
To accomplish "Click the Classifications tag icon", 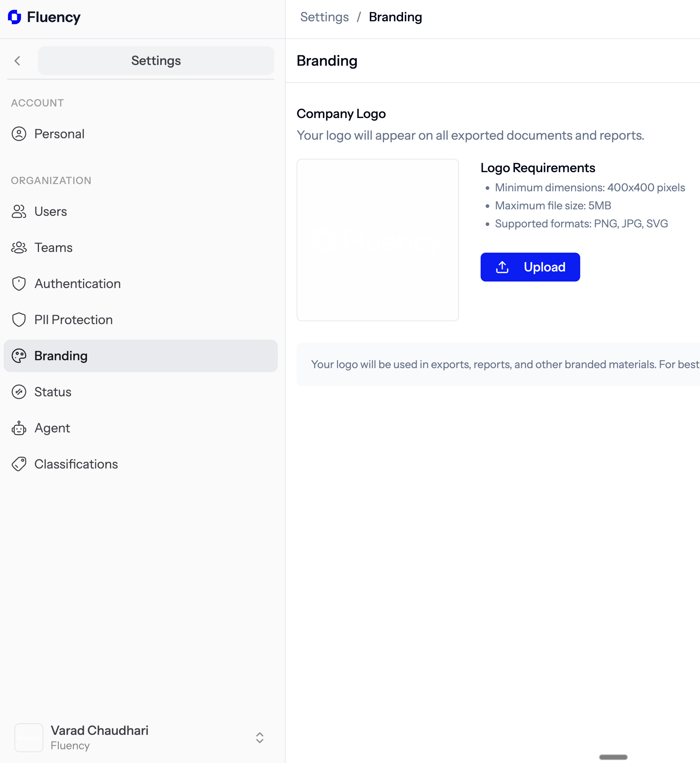I will [x=19, y=464].
